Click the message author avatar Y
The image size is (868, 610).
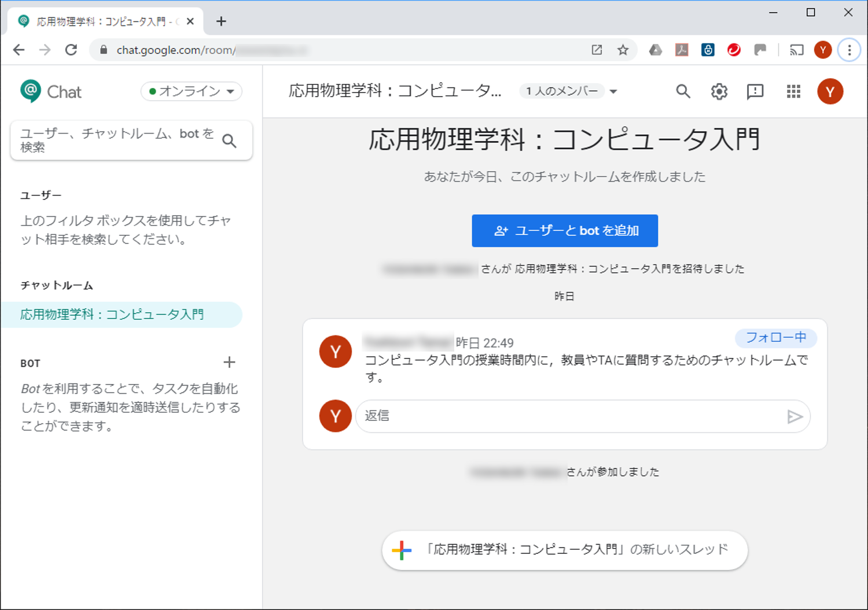point(336,352)
